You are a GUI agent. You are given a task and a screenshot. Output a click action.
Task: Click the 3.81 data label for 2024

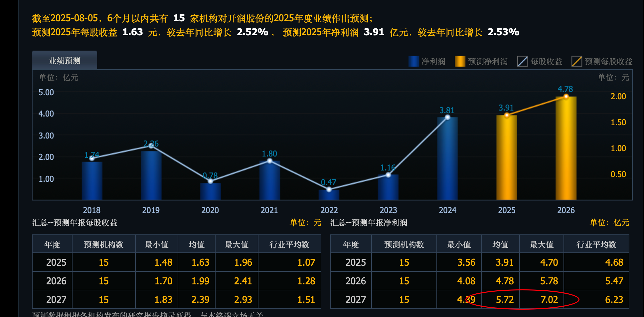click(447, 110)
